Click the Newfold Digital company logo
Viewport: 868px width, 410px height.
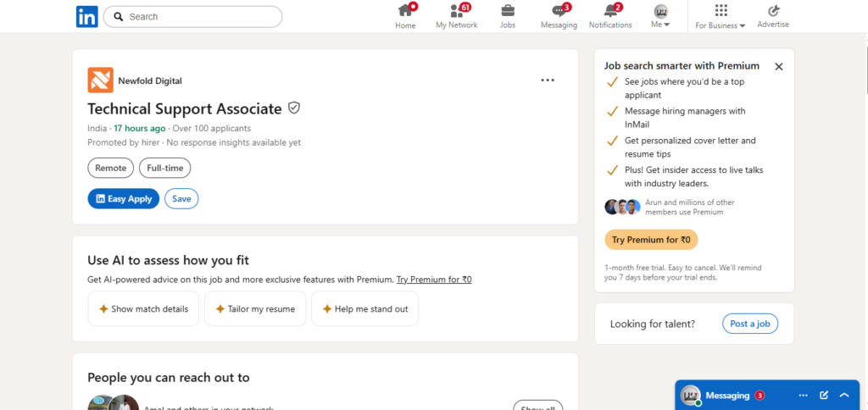100,80
